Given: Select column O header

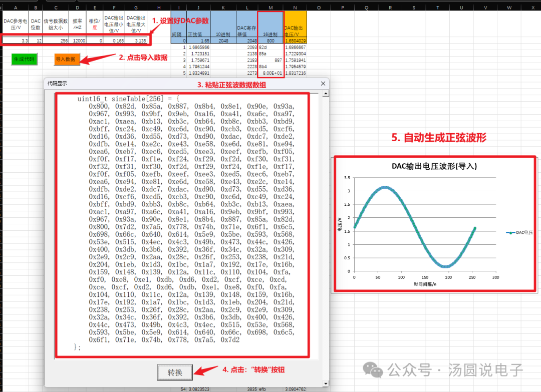Looking at the screenshot, I should [319, 8].
